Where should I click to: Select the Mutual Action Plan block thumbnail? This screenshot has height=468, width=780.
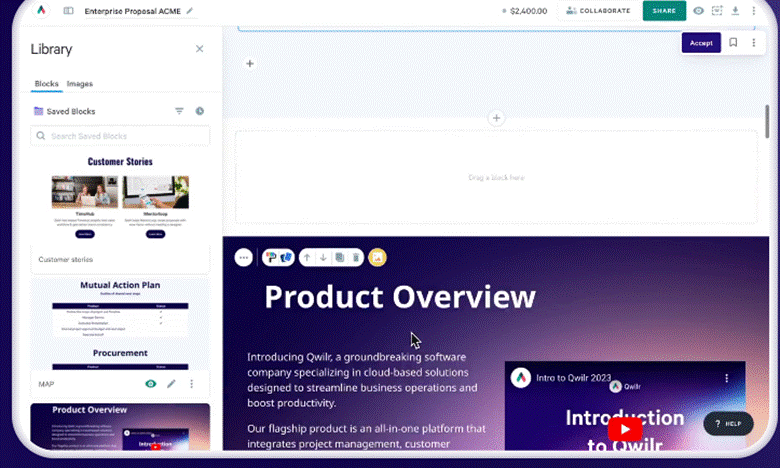[120, 323]
